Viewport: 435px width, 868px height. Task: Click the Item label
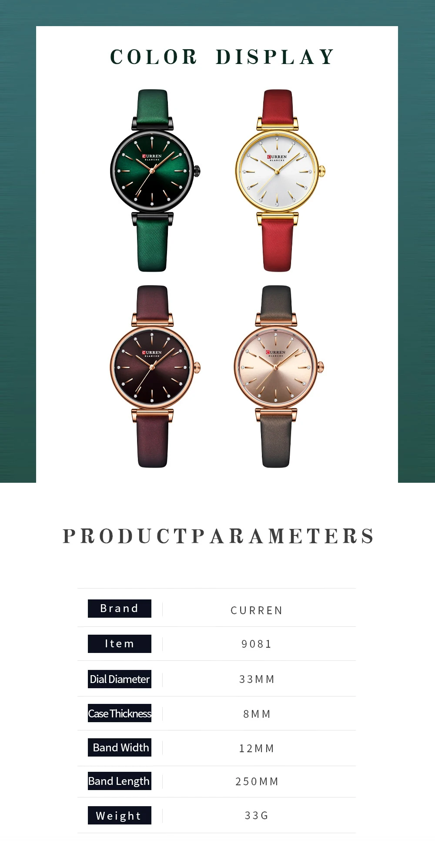click(x=120, y=643)
